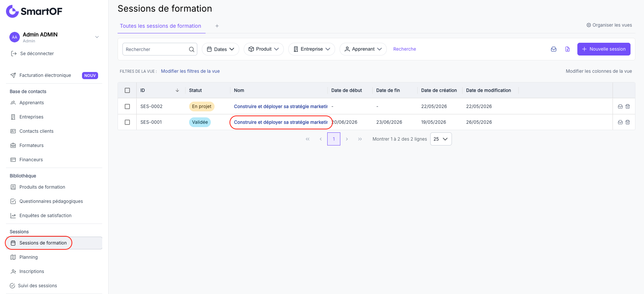Image resolution: width=644 pixels, height=294 pixels.
Task: Open the Entreprise filter dropdown
Action: coord(312,49)
